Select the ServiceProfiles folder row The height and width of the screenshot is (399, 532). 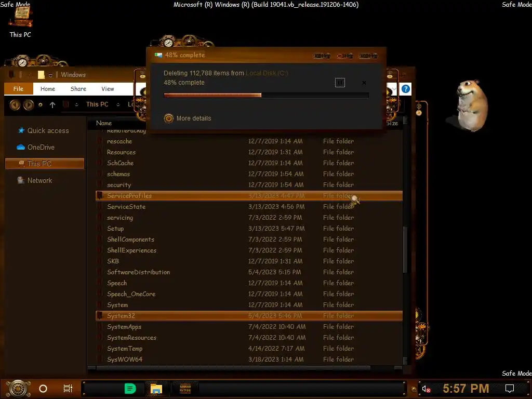(x=249, y=196)
